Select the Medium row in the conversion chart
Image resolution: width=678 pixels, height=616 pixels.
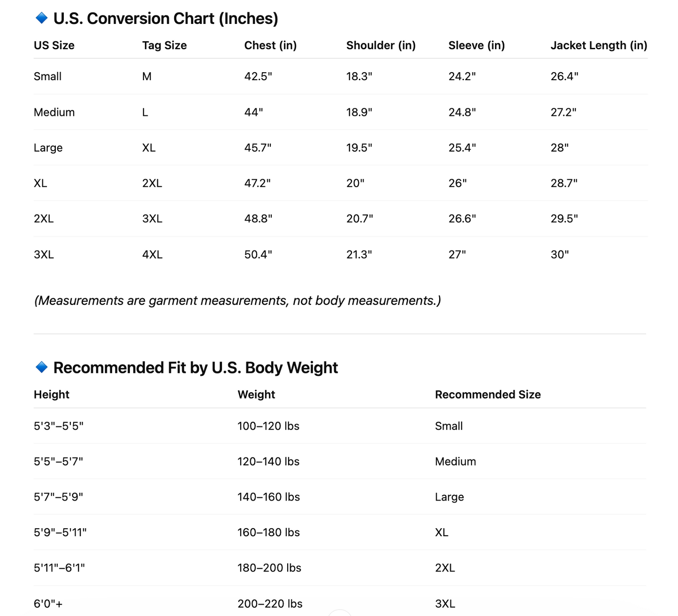(54, 112)
